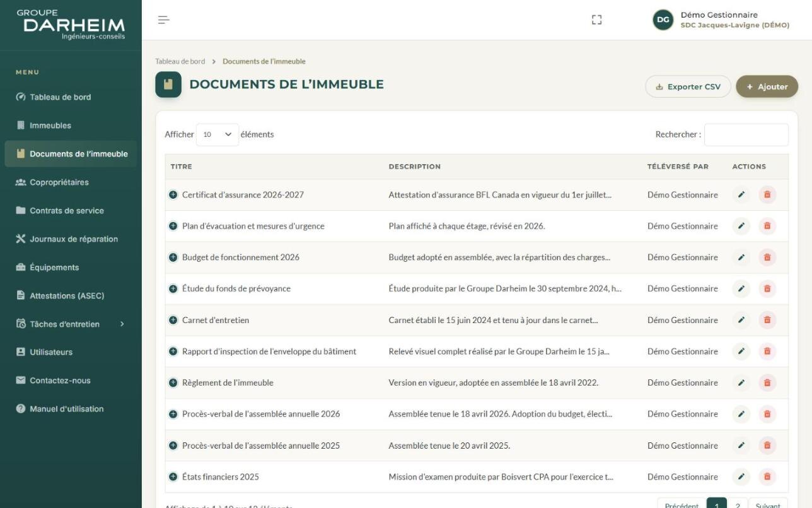
Task: Edit the Plan d'évacuation et mesures d'urgence row
Action: (x=741, y=226)
